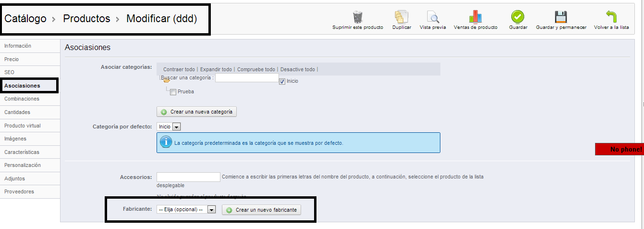This screenshot has width=644, height=229.
Task: Select the Inicio category label
Action: click(292, 81)
